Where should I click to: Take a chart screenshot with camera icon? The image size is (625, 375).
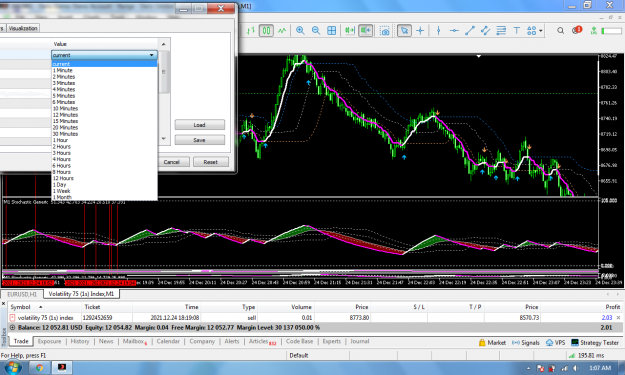tap(385, 31)
